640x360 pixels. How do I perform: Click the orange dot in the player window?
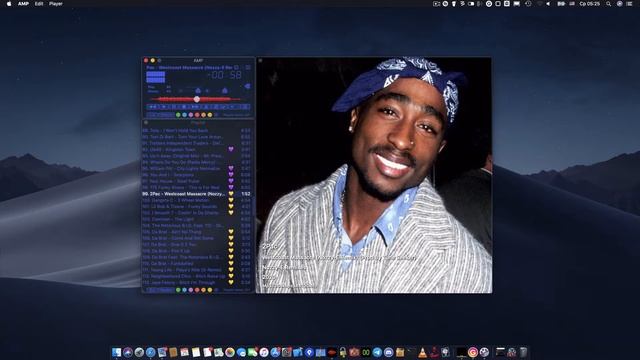click(203, 115)
